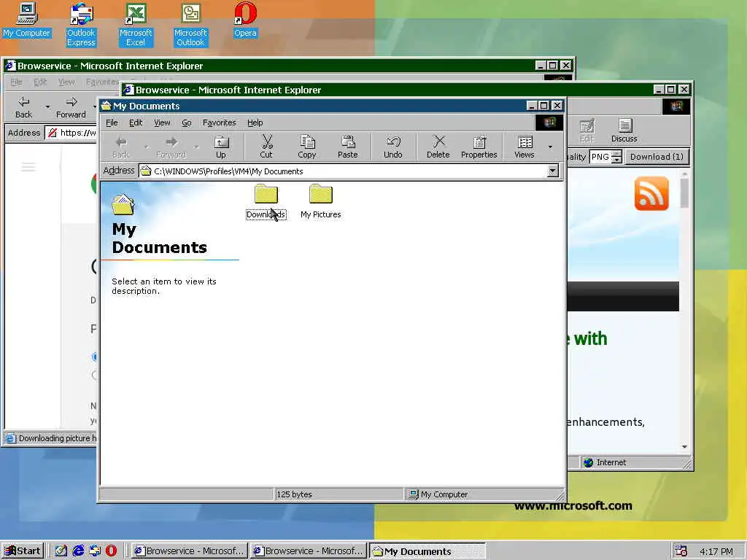747x560 pixels.
Task: Click the system tray scheduler icon
Action: click(x=681, y=551)
